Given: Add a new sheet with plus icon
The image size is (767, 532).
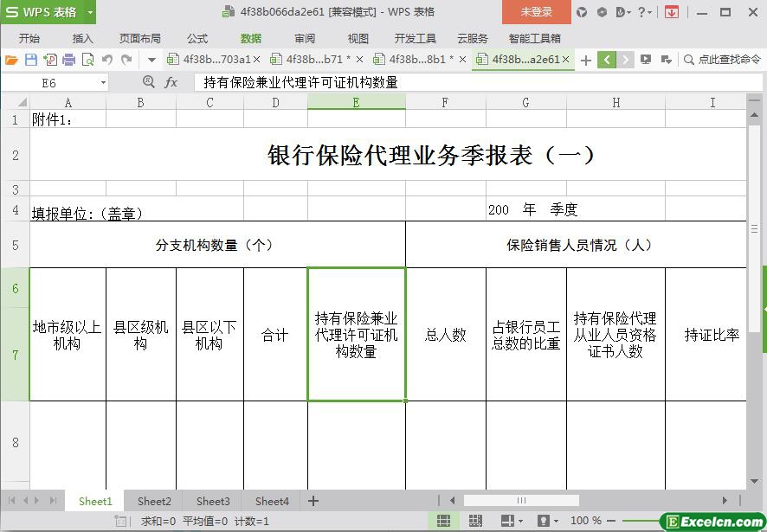Looking at the screenshot, I should coord(313,501).
